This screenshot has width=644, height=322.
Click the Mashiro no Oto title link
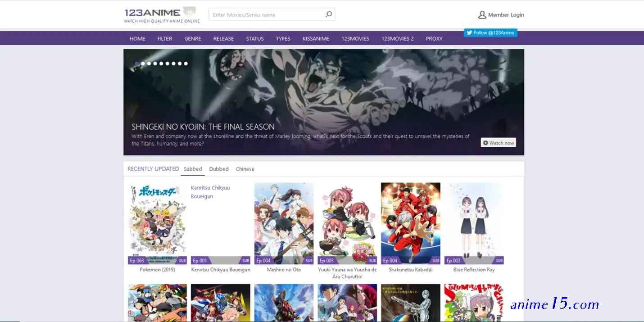(x=284, y=270)
